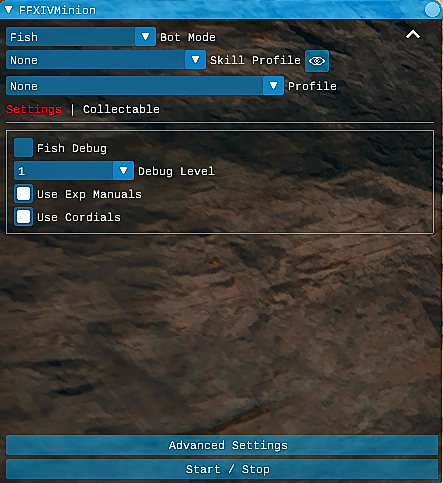Collapse the panel with the upward chevron
Screen dimensions: 443x483
tap(413, 35)
